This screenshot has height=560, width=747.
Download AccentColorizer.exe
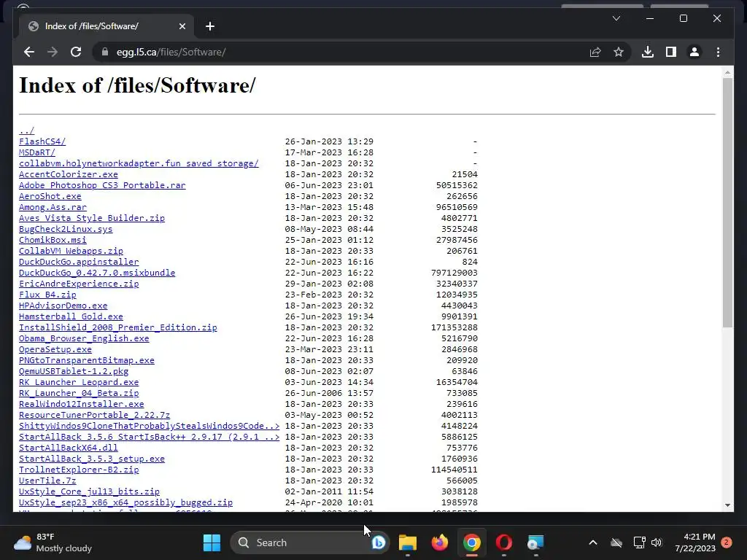pos(68,174)
